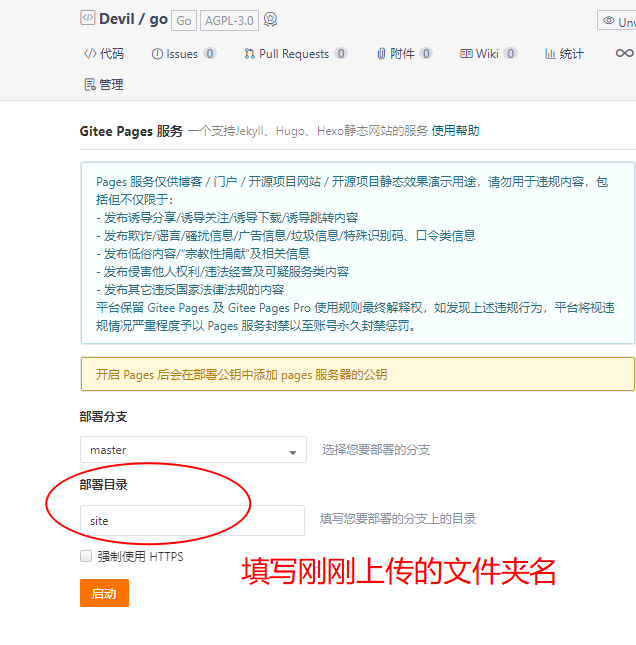The image size is (636, 645).
Task: Click the '选择您要部署的分支' hint text
Action: point(376,450)
